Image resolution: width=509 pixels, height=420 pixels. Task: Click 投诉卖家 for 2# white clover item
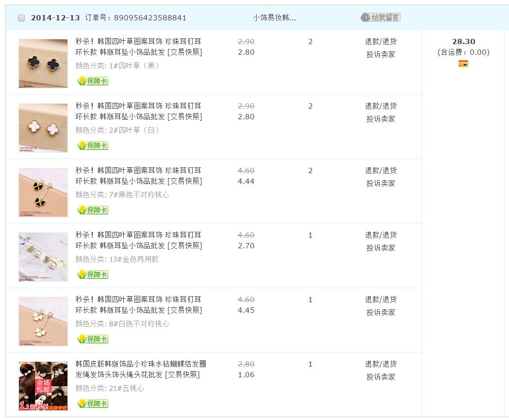click(x=380, y=119)
